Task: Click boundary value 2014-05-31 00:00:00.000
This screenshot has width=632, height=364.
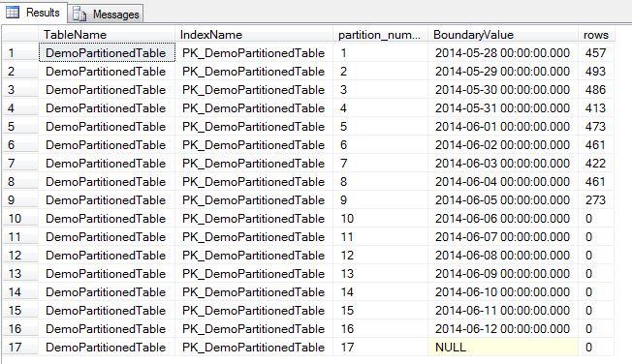Action: (x=503, y=107)
